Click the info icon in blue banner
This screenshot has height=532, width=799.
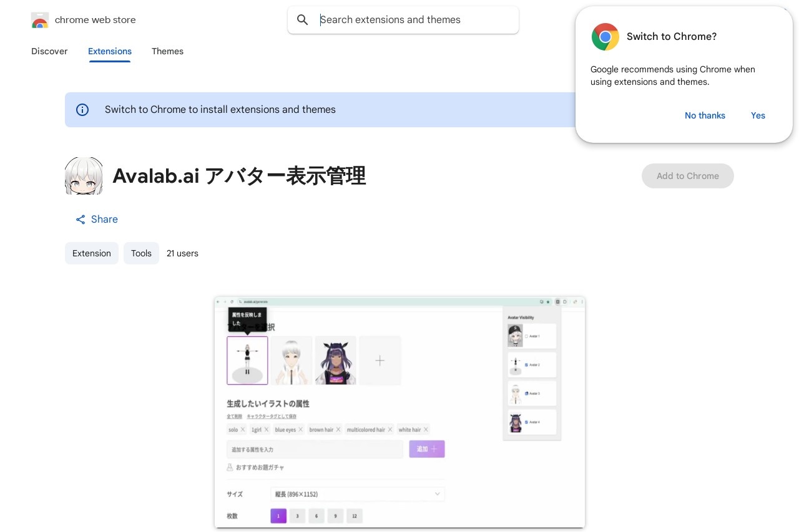click(82, 110)
